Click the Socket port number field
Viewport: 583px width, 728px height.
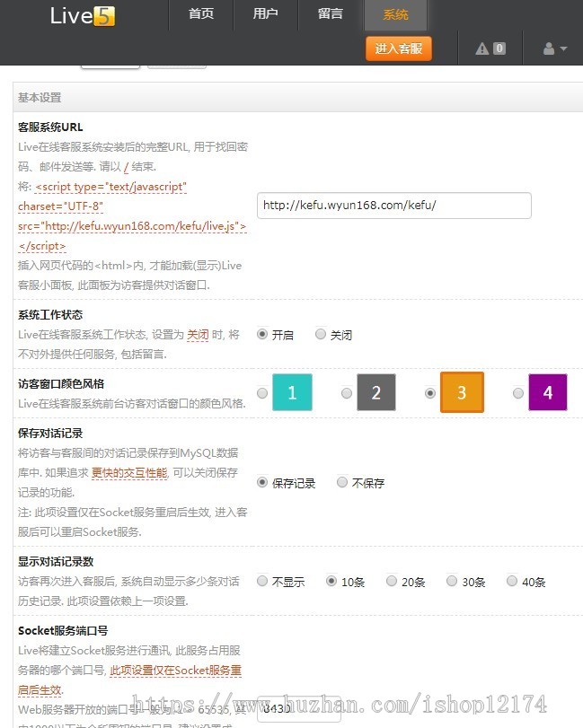coord(299,709)
